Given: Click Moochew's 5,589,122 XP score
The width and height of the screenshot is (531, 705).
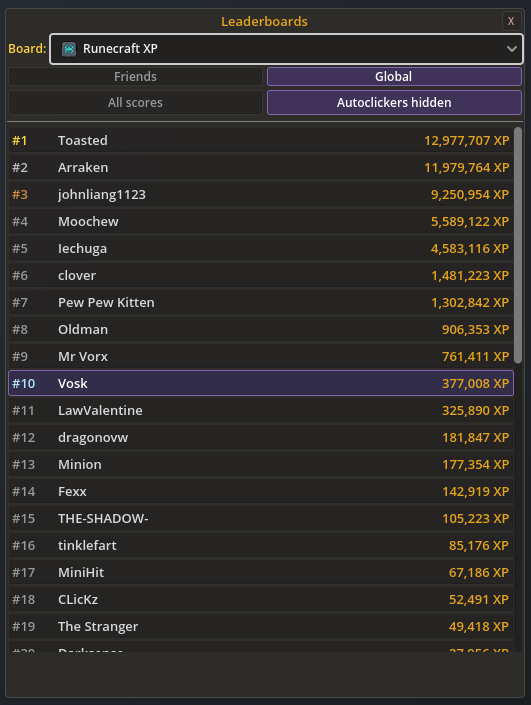Looking at the screenshot, I should coord(470,222).
